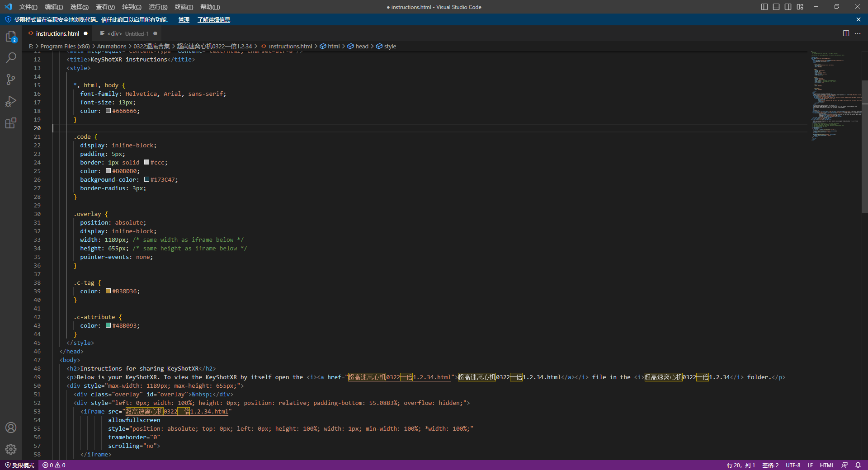Click the code minimap preview
Image resolution: width=868 pixels, height=470 pixels.
[x=835, y=96]
